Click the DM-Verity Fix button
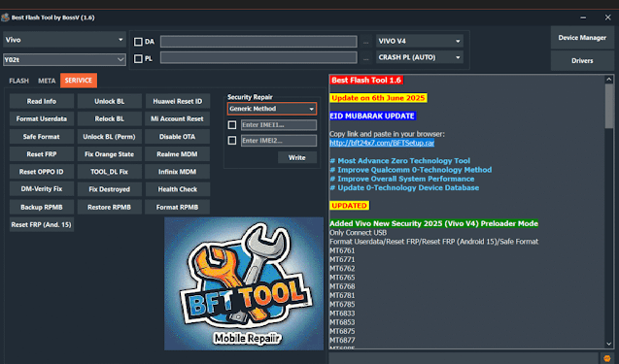 click(x=42, y=189)
